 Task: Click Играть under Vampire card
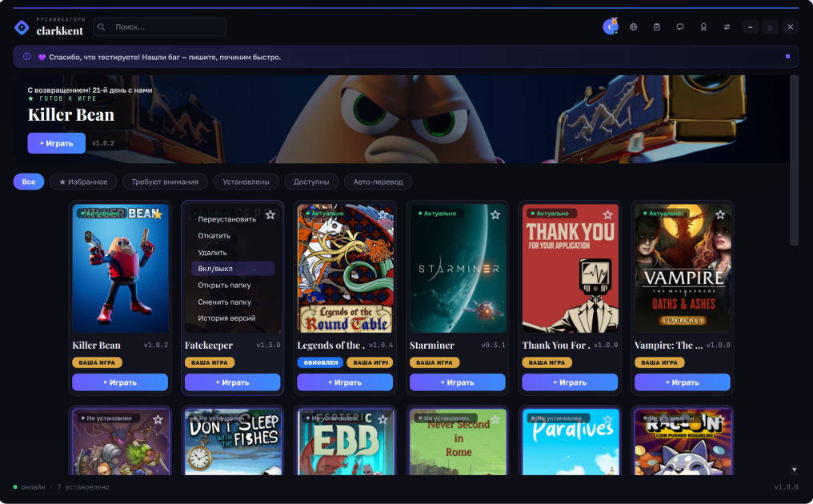[683, 382]
